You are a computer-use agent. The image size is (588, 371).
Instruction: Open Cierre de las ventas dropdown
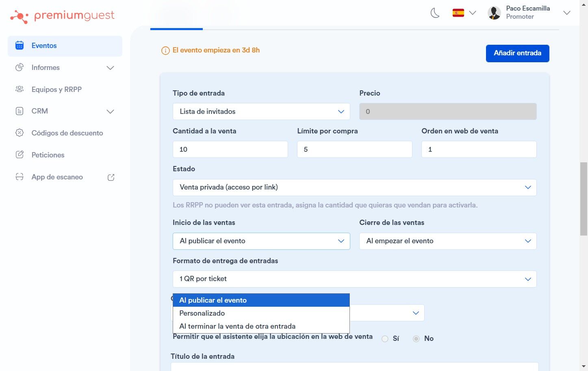pyautogui.click(x=448, y=241)
